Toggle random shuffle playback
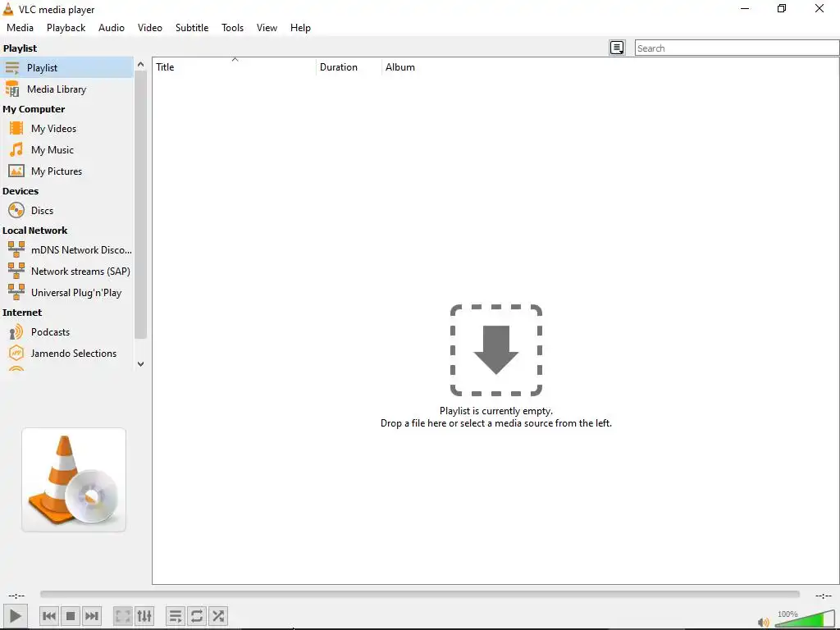The width and height of the screenshot is (840, 630). (218, 616)
